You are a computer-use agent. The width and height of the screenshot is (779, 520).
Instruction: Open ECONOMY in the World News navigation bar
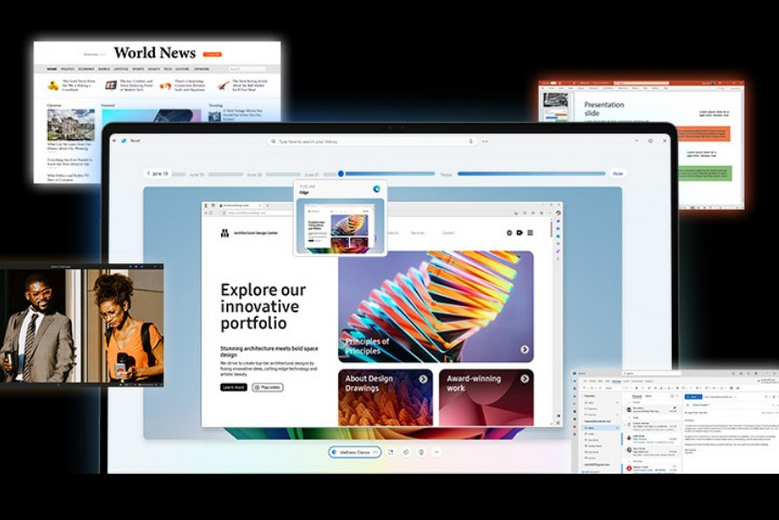click(86, 69)
